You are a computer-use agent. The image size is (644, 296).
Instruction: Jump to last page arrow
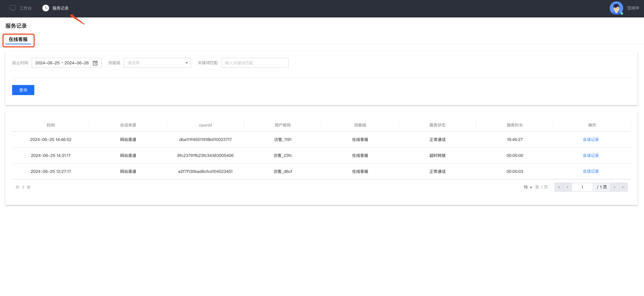pos(623,187)
